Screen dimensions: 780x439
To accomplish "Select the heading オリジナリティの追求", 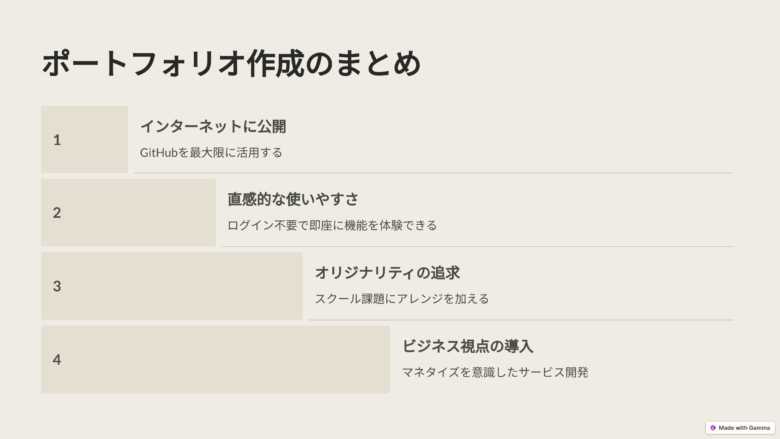I will click(x=387, y=273).
